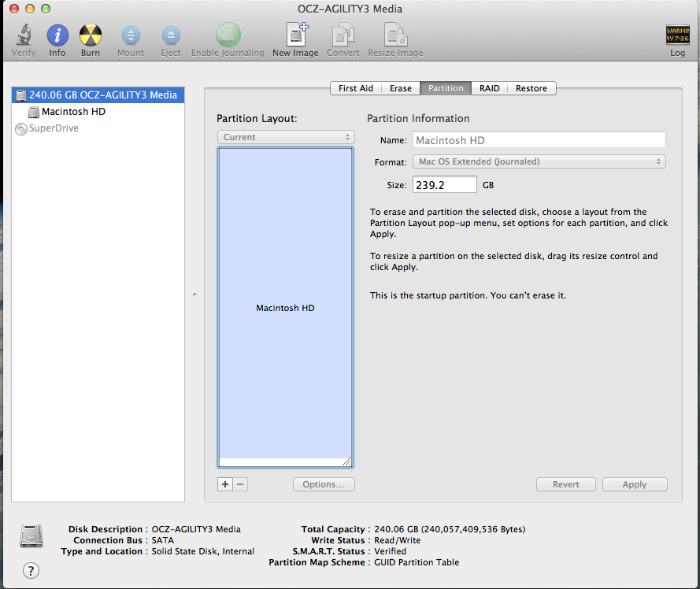This screenshot has height=589, width=700.
Task: Add a partition with plus button
Action: (x=225, y=484)
